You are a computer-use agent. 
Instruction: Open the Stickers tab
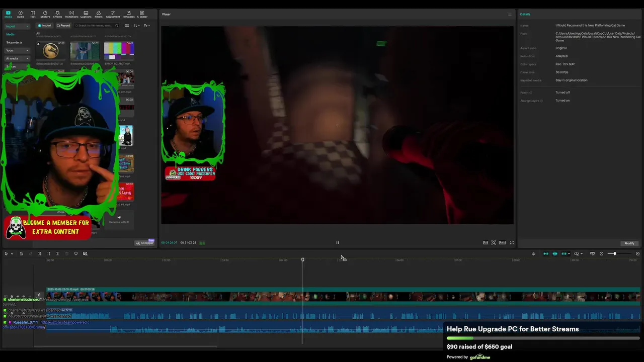[45, 14]
